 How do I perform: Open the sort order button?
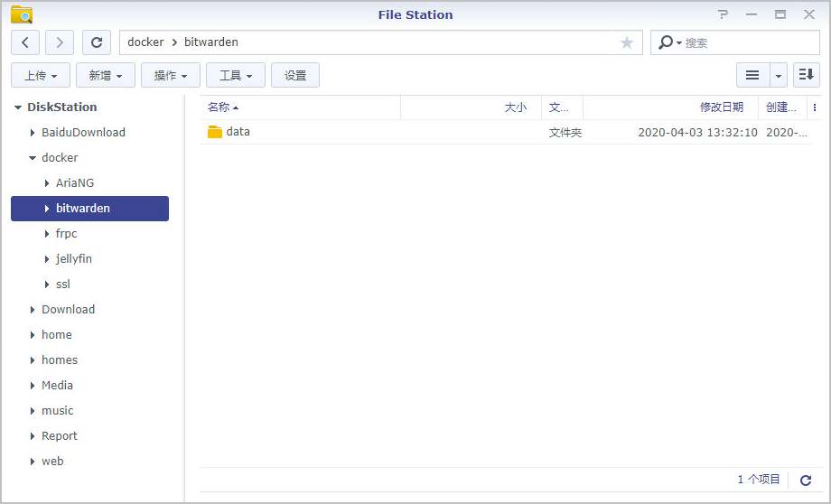pyautogui.click(x=807, y=75)
